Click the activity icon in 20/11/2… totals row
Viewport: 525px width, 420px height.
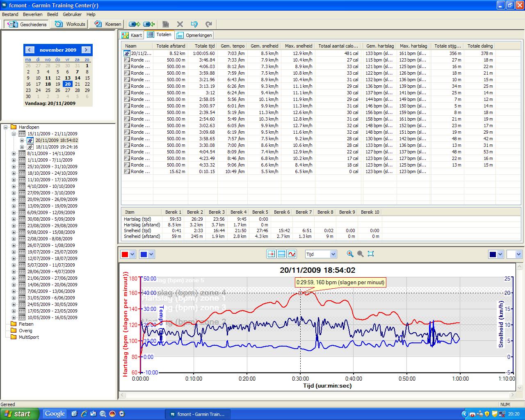pos(127,53)
